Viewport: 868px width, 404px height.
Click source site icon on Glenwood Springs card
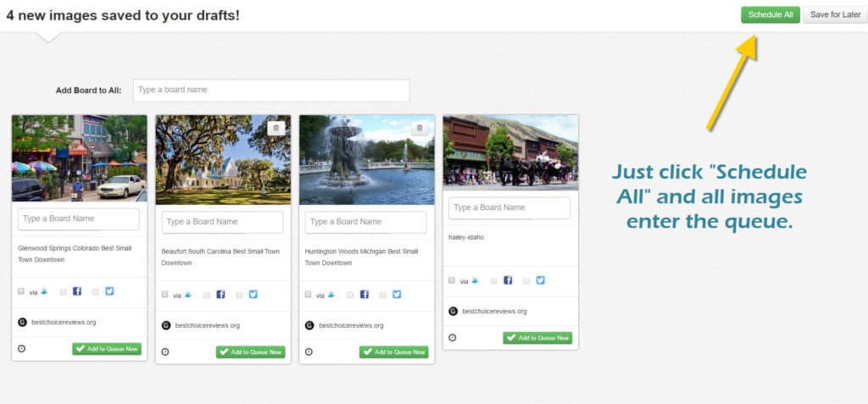click(22, 322)
